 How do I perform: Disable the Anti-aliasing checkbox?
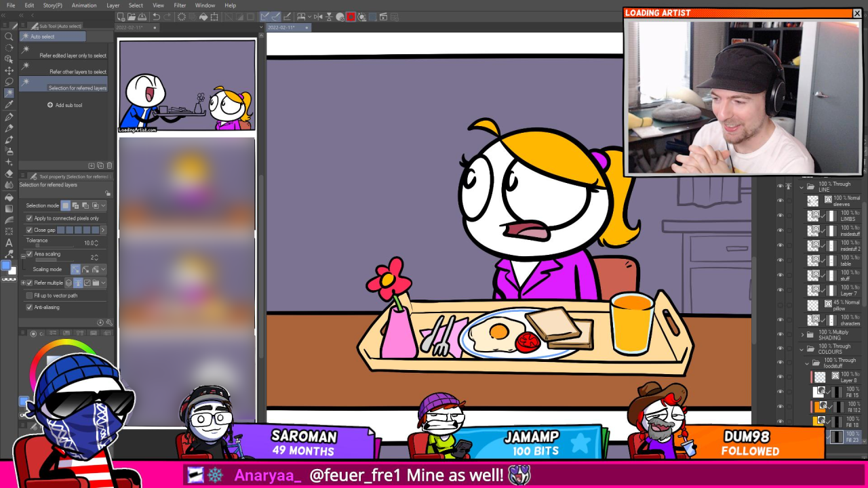tap(29, 307)
